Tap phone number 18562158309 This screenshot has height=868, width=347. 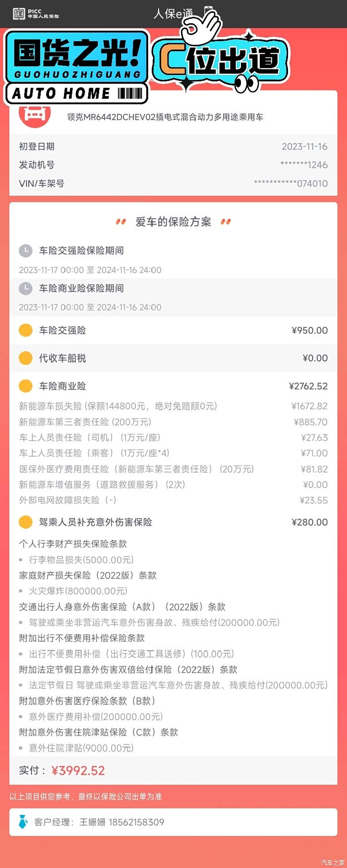click(136, 822)
